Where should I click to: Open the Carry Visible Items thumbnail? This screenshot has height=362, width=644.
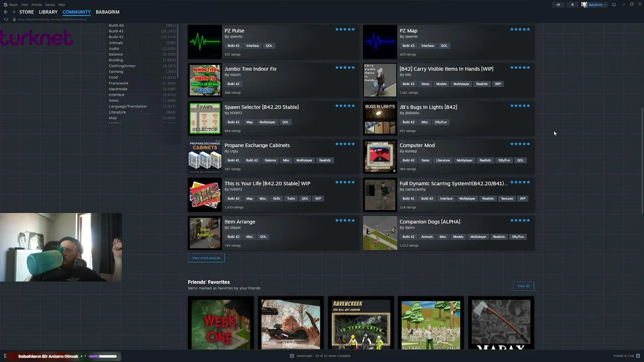coord(380,80)
